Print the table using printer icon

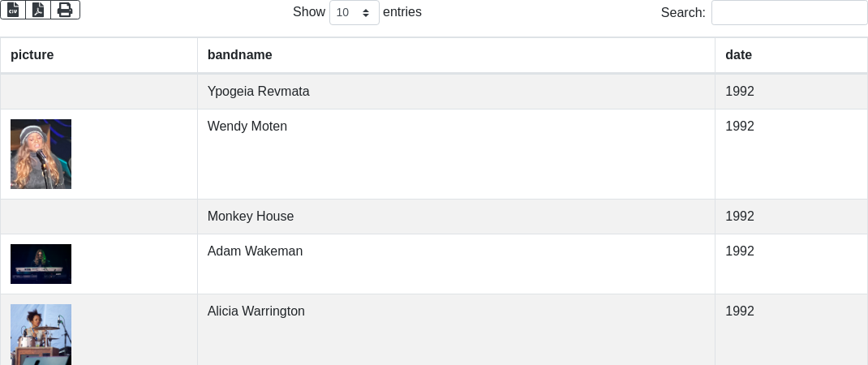[x=65, y=10]
